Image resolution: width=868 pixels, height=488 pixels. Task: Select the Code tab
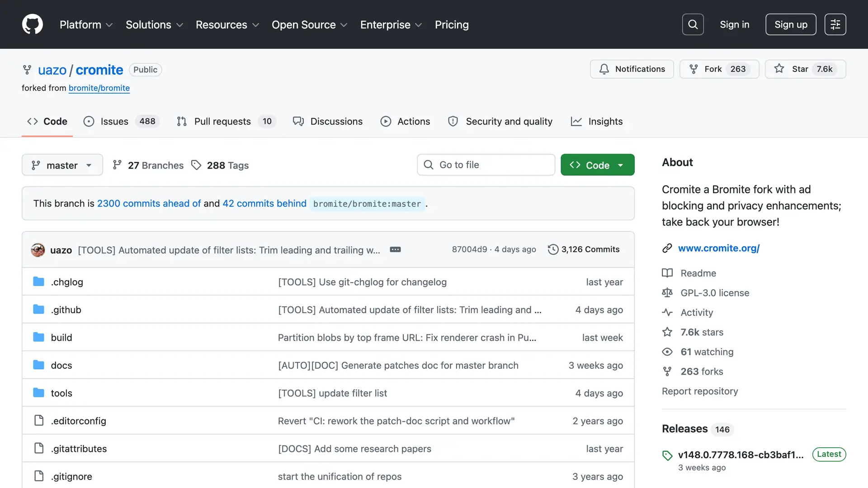[x=47, y=122]
